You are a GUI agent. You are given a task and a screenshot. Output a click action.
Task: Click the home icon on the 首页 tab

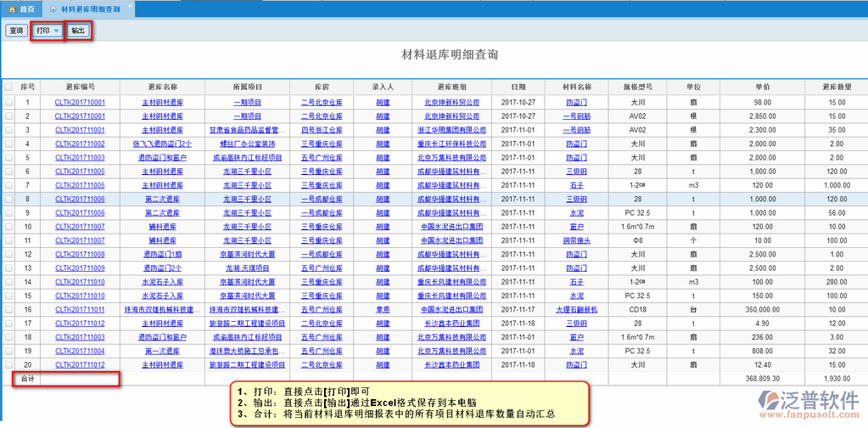click(12, 8)
